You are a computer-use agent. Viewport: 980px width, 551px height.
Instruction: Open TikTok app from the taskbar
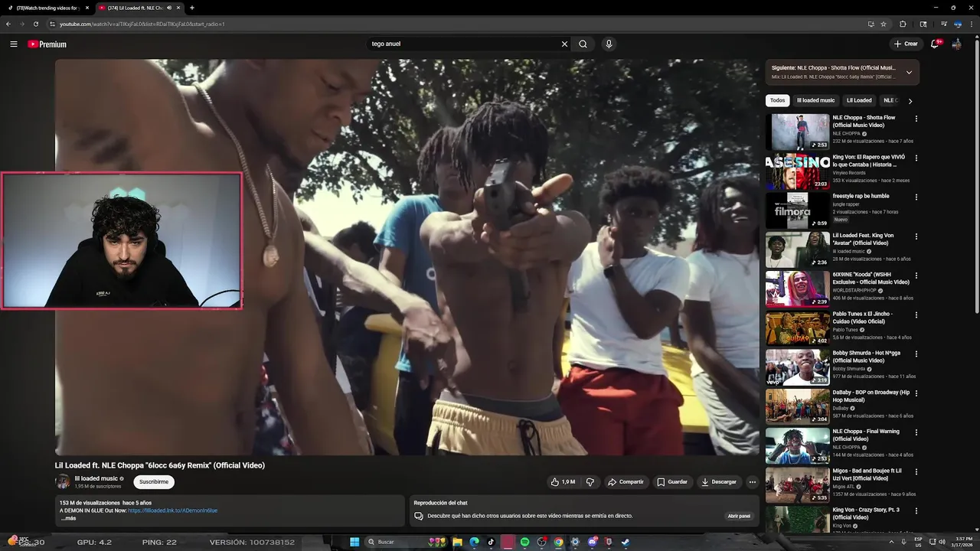(491, 542)
